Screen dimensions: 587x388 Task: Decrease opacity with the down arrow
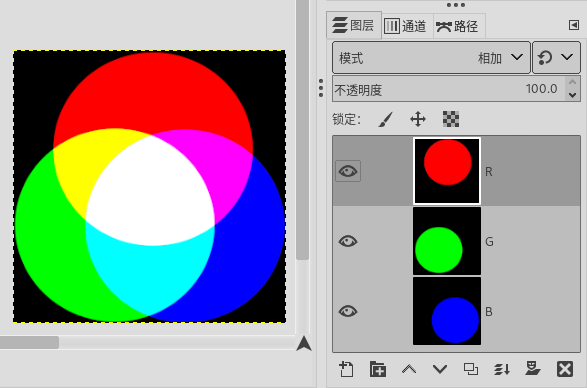click(572, 95)
